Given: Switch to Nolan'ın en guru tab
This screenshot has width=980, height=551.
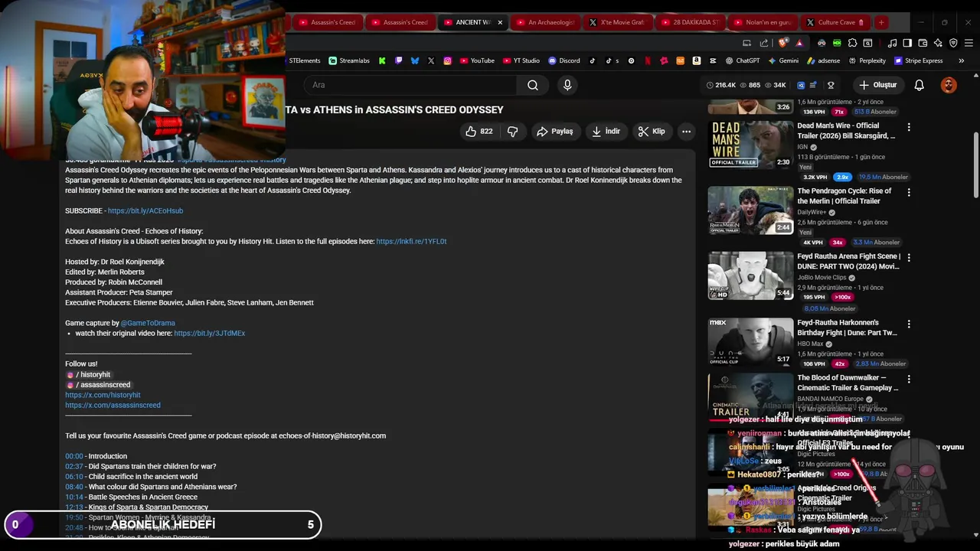Looking at the screenshot, I should (763, 22).
